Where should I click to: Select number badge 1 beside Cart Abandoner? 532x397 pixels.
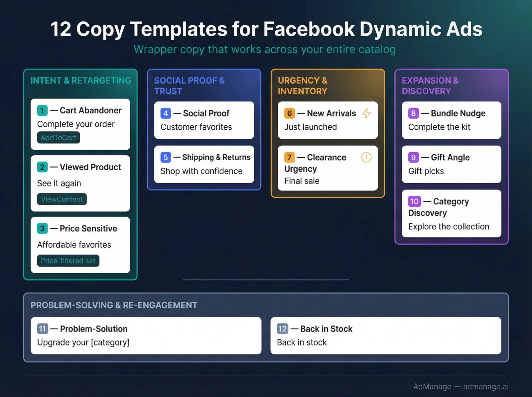42,110
